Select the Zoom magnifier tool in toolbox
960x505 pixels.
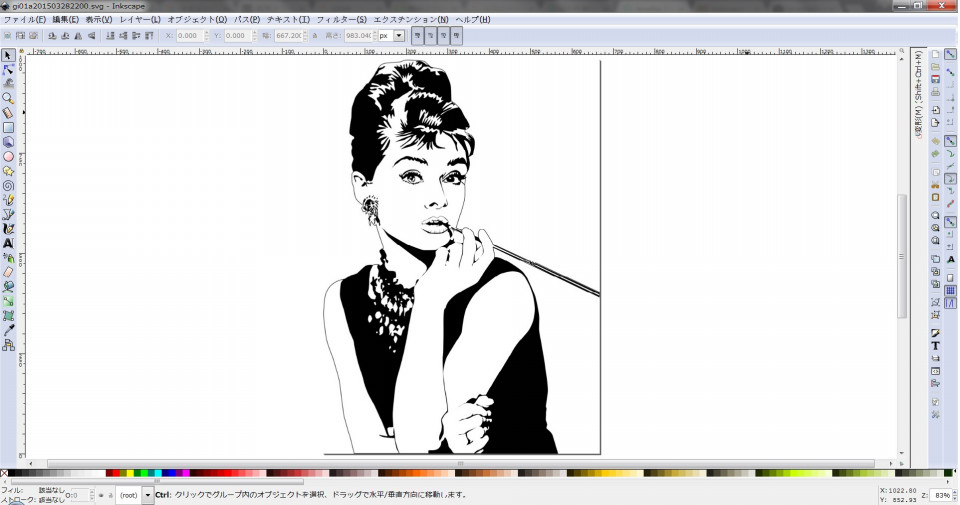8,98
